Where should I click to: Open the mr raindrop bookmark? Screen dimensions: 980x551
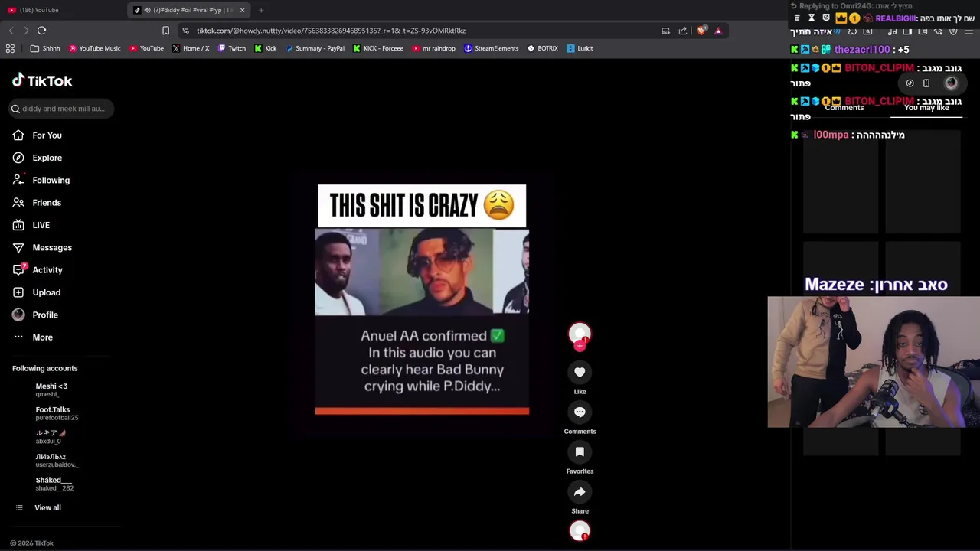click(x=434, y=48)
